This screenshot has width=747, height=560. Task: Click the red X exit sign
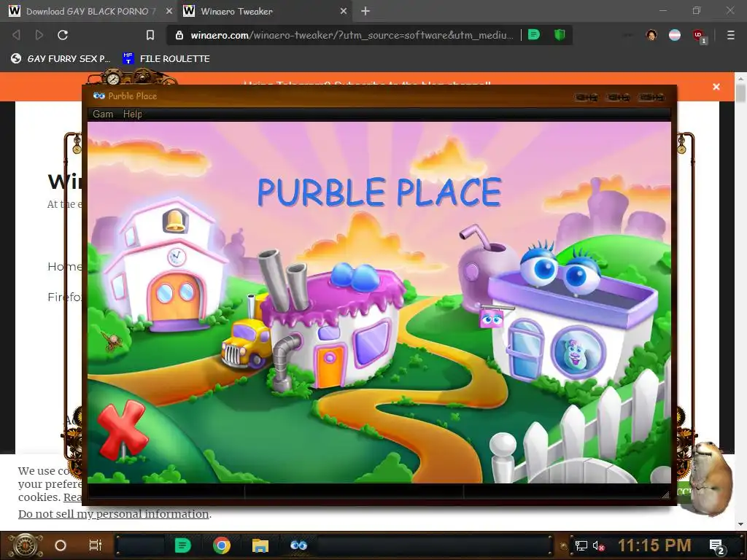tap(122, 430)
